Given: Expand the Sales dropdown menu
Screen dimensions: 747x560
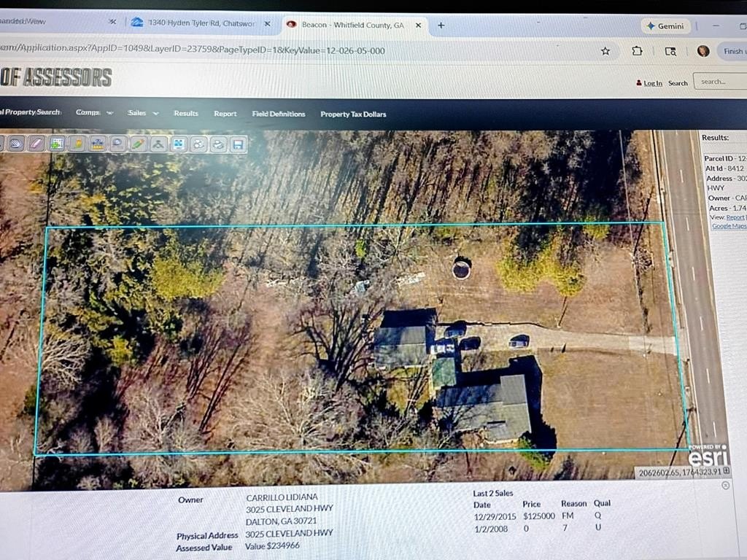Looking at the screenshot, I should 143,113.
